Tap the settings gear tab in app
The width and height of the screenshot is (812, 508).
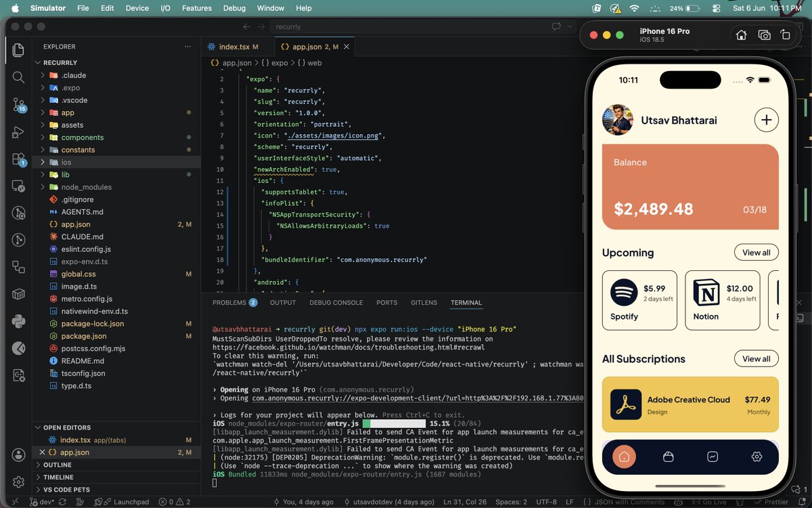[757, 457]
